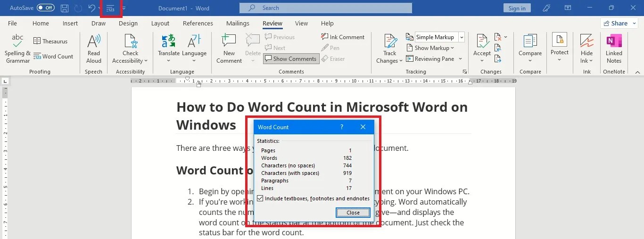This screenshot has width=644, height=239.
Task: Open OneNote Linked Notes
Action: pos(614,49)
